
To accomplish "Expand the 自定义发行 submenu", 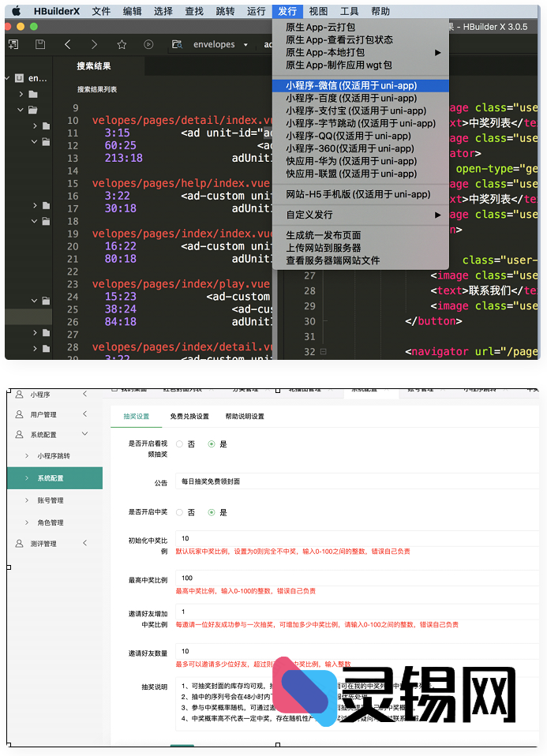I will (x=438, y=215).
